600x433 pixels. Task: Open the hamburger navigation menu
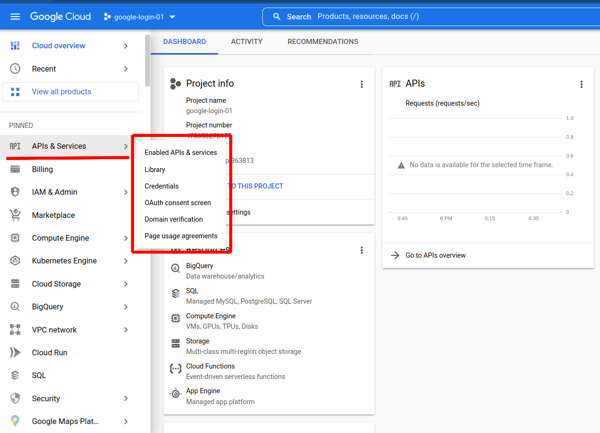15,16
